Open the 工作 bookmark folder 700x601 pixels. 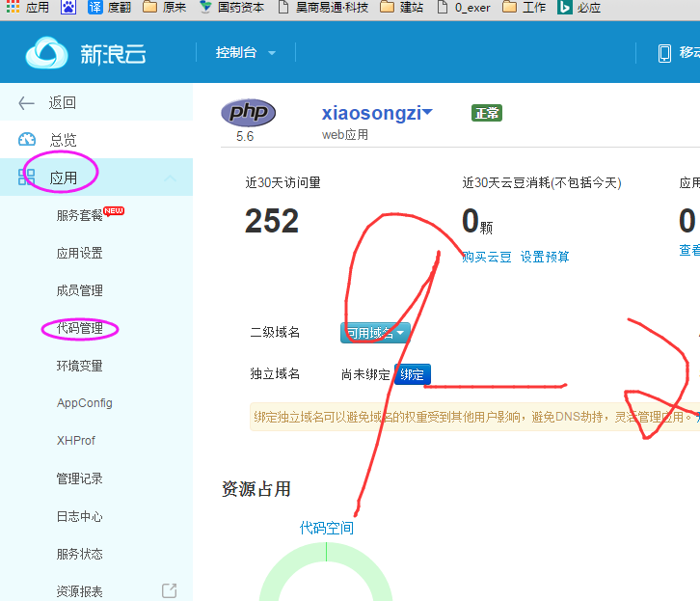525,7
